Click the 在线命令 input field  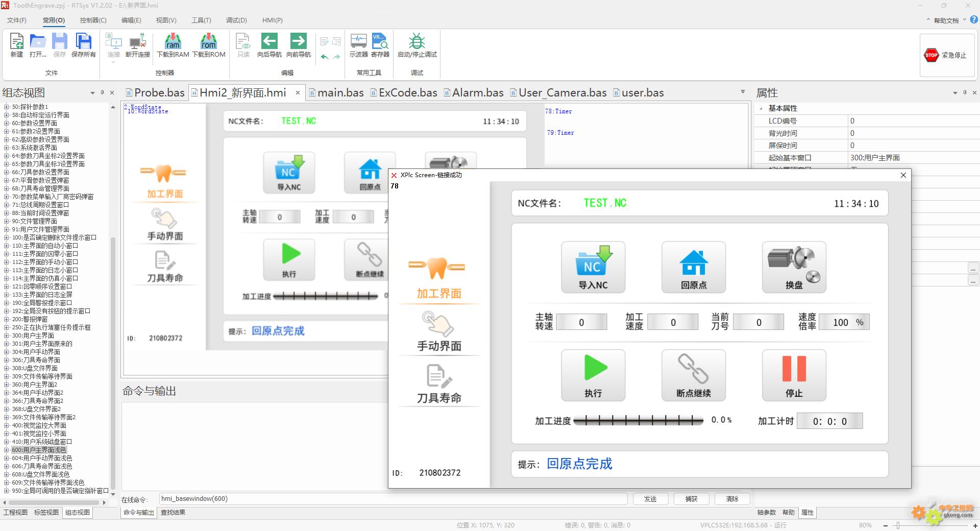click(x=393, y=499)
